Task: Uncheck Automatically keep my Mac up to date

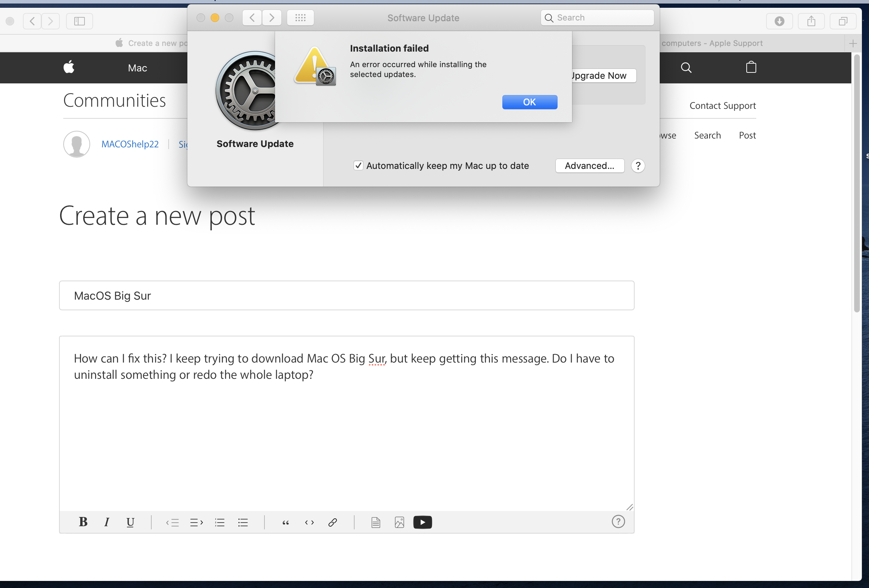Action: tap(358, 166)
